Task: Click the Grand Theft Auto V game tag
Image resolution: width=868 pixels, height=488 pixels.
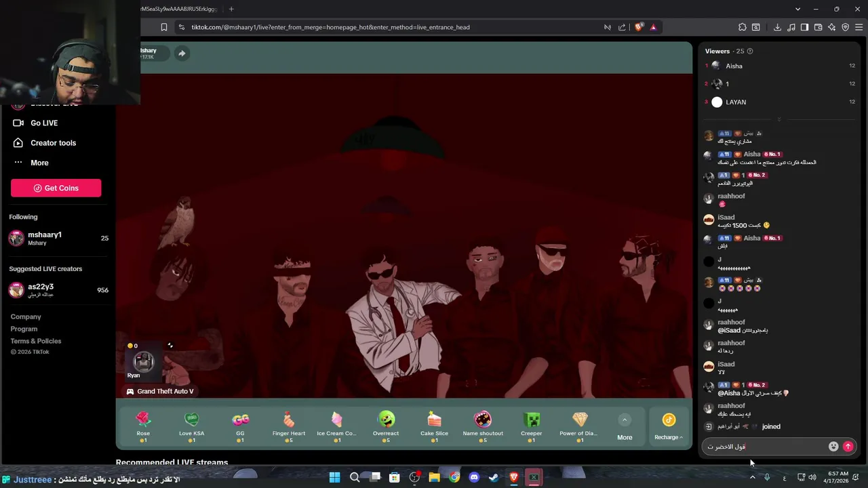Action: click(x=160, y=391)
